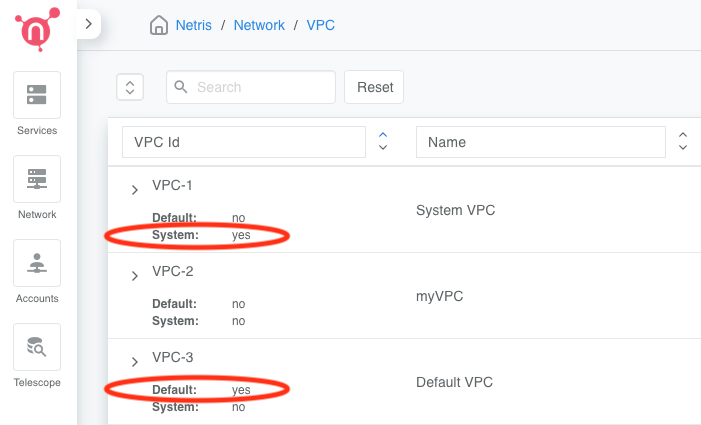
Task: Click the expand/collapse all rows button
Action: [130, 87]
